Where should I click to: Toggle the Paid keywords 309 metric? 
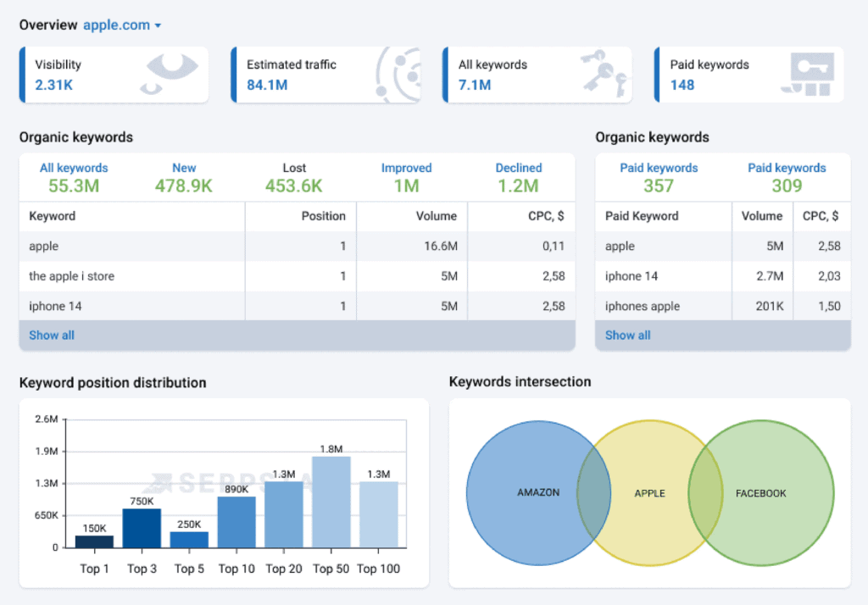pyautogui.click(x=787, y=177)
